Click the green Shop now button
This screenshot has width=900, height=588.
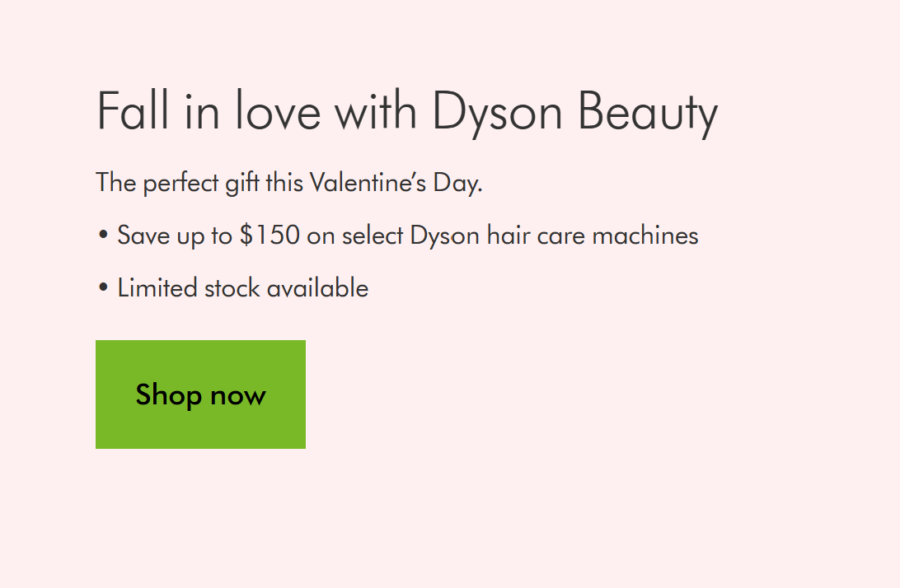pyautogui.click(x=200, y=394)
